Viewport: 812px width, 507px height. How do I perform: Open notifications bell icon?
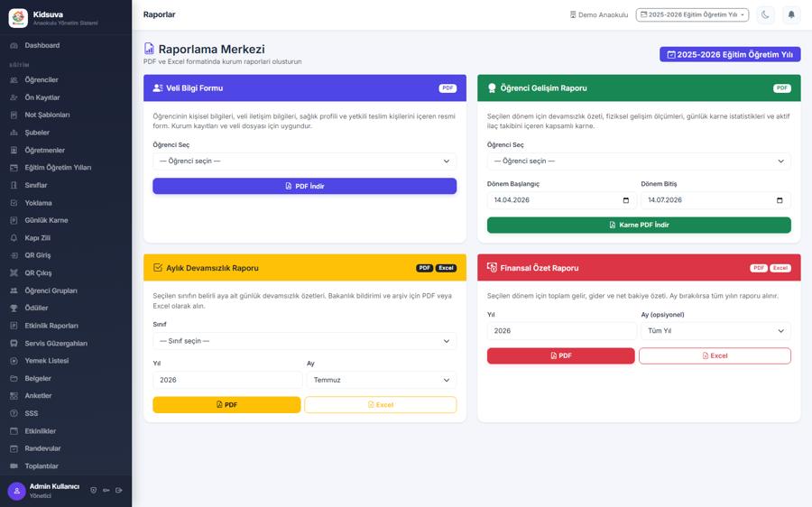[791, 14]
